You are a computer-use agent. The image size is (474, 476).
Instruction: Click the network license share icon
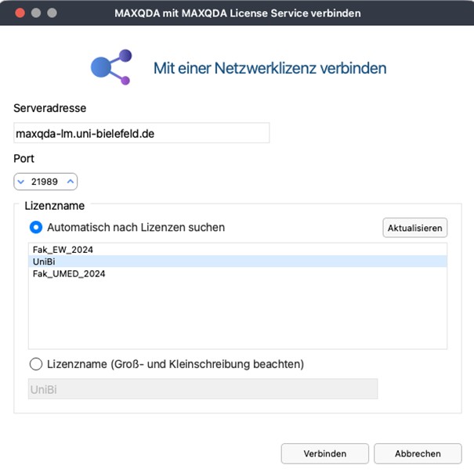[109, 67]
